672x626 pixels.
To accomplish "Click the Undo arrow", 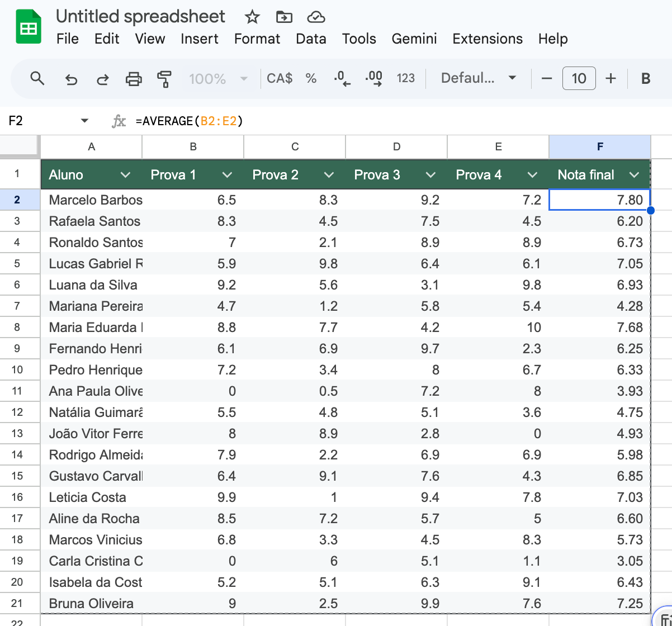I will 71,79.
